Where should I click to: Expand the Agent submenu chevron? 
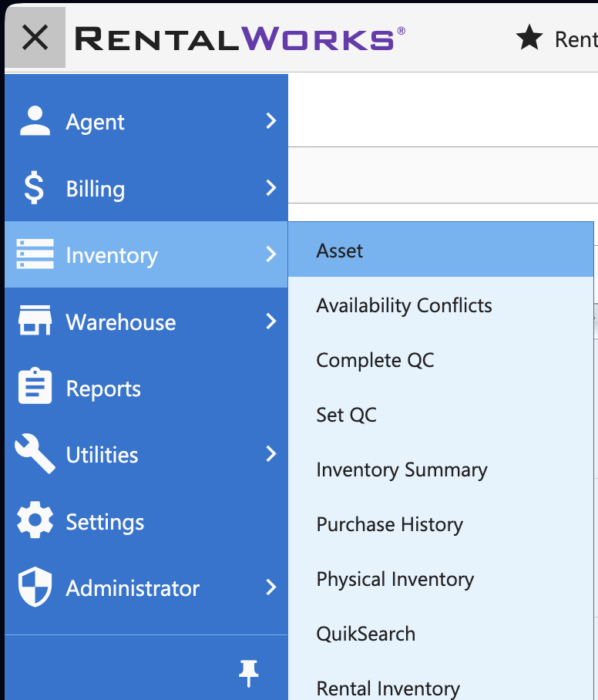coord(271,121)
